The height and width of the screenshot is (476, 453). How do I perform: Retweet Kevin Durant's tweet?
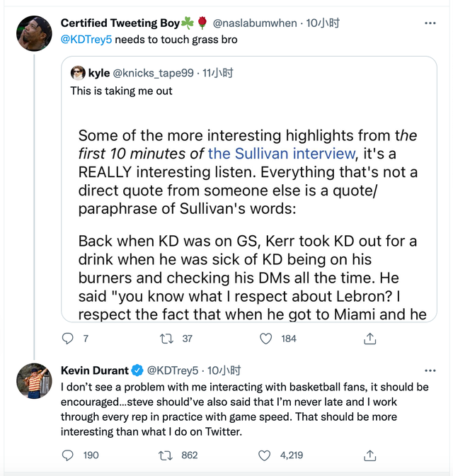point(168,455)
